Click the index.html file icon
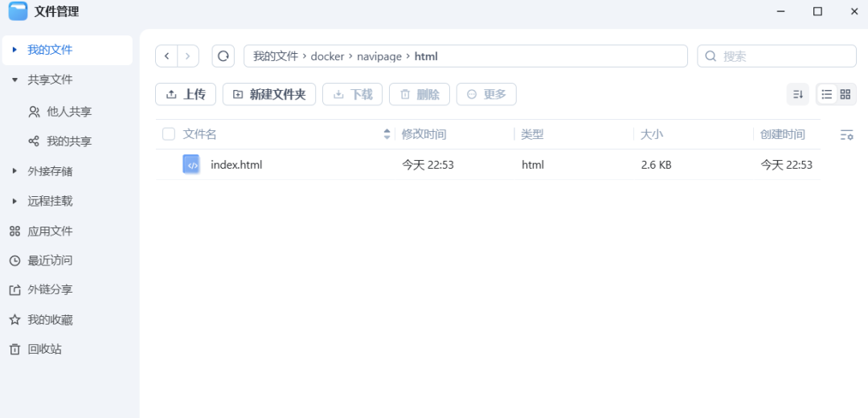The width and height of the screenshot is (868, 418). click(191, 165)
